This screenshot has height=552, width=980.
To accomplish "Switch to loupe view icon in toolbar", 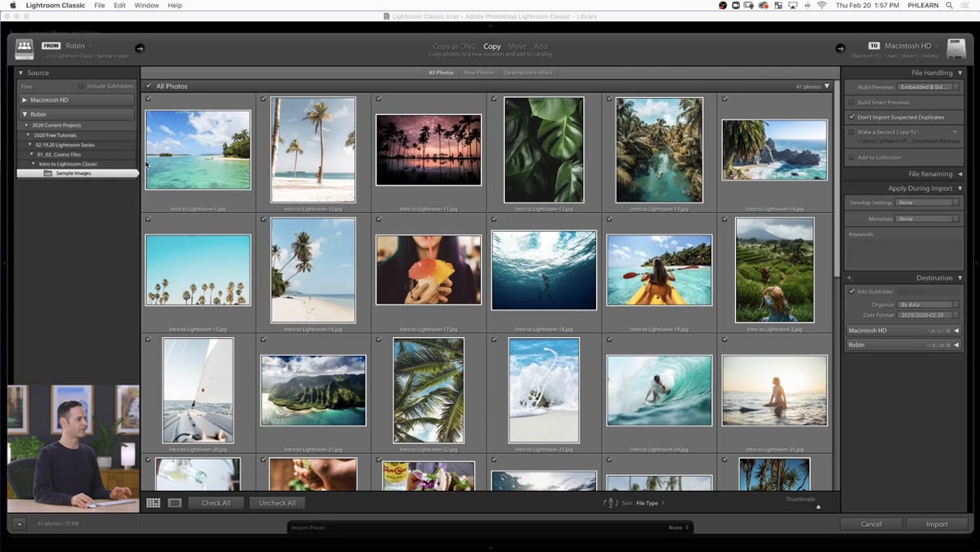I will point(175,503).
